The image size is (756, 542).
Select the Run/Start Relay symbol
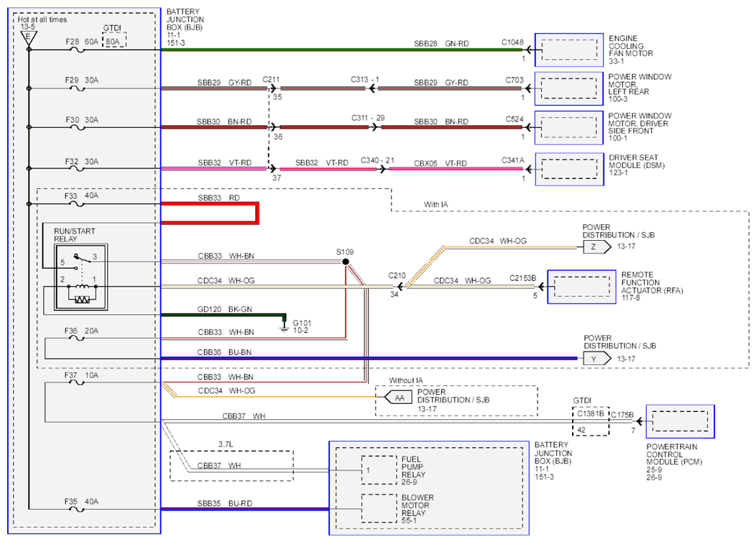pyautogui.click(x=81, y=277)
